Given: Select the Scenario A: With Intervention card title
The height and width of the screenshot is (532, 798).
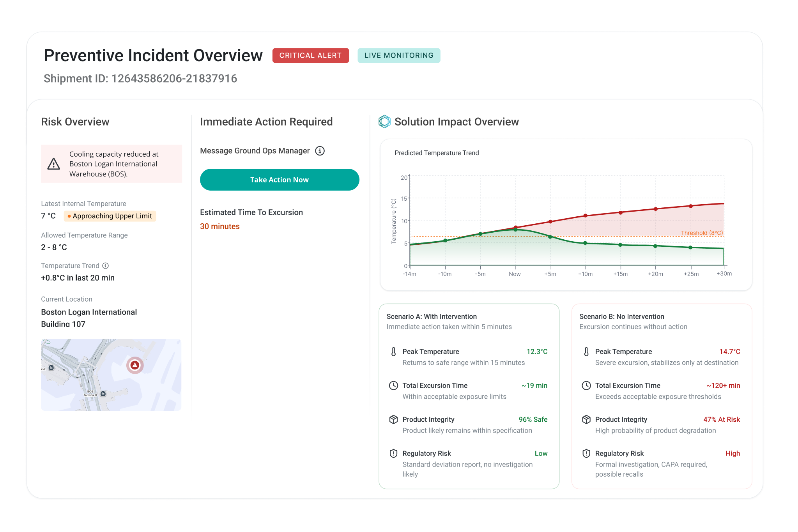Looking at the screenshot, I should point(432,316).
